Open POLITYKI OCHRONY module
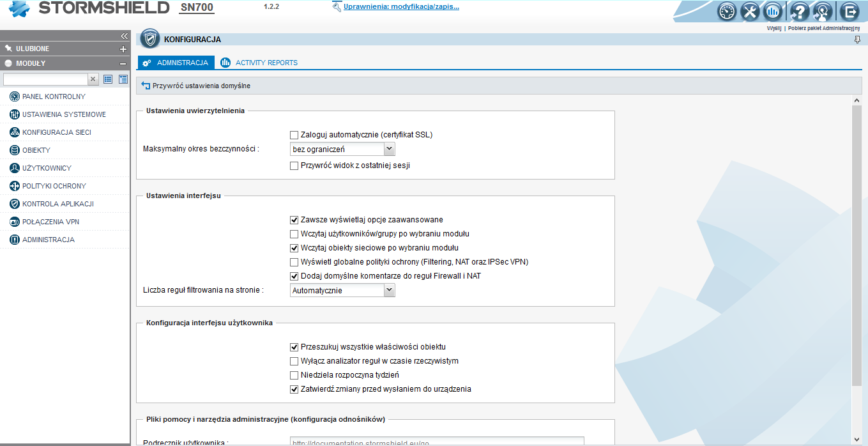868x446 pixels. (x=54, y=186)
